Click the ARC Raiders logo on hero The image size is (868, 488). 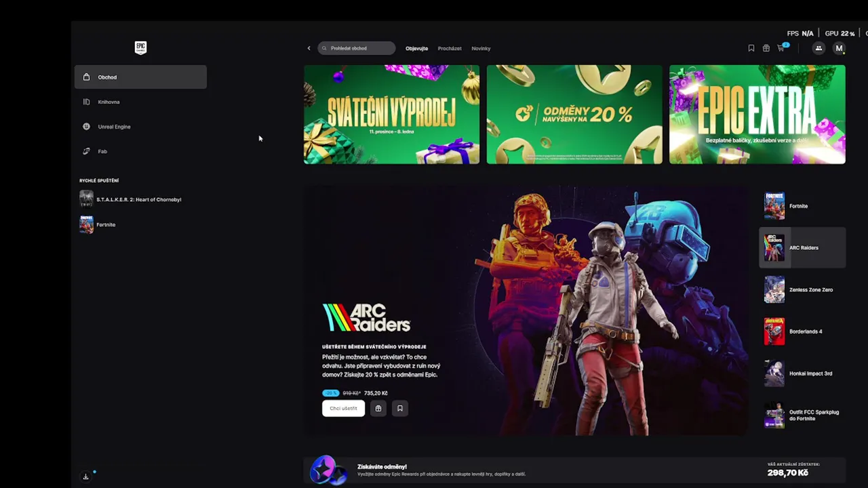(366, 318)
